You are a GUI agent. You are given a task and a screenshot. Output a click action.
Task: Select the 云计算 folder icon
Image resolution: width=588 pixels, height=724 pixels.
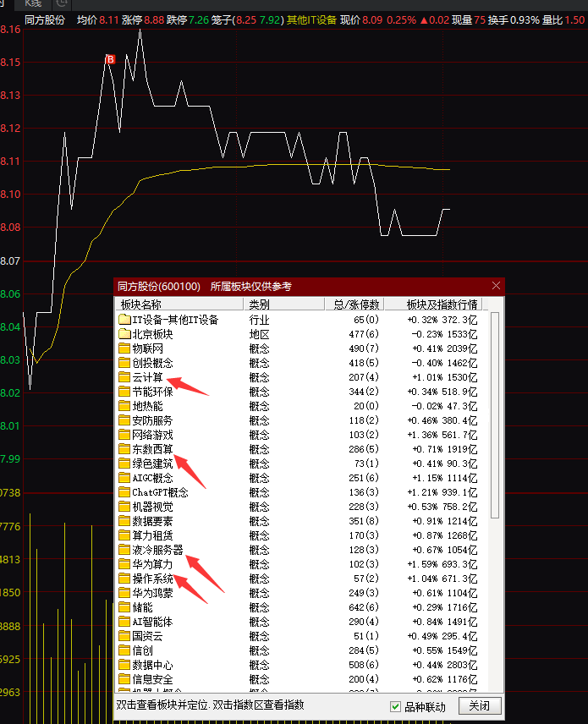(124, 377)
